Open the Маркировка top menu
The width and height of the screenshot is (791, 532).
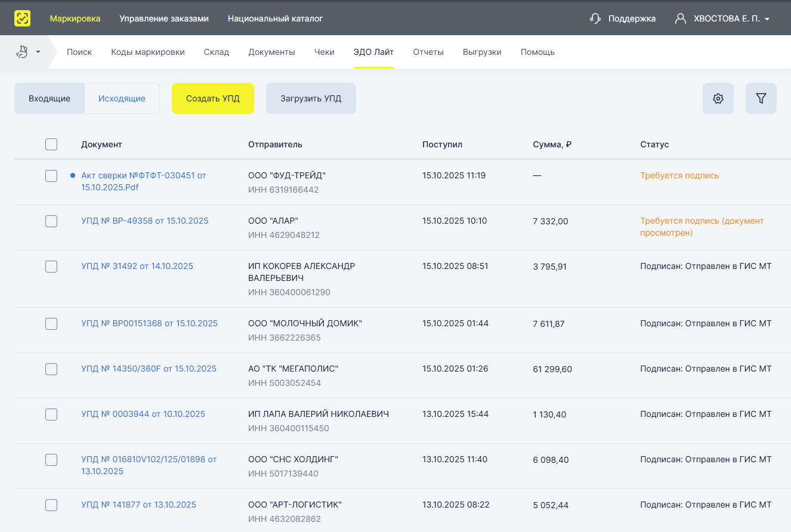(75, 18)
